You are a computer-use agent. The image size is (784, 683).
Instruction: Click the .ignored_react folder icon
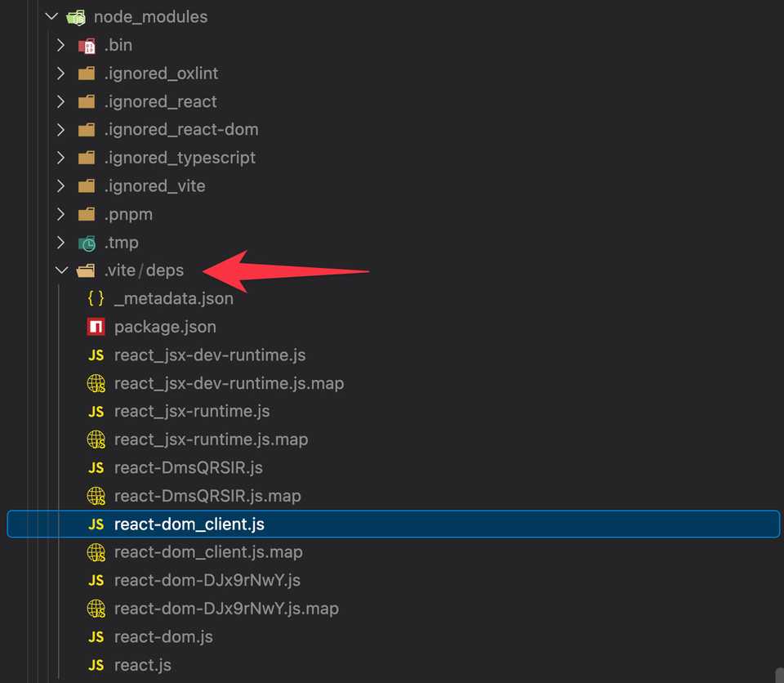coord(87,101)
